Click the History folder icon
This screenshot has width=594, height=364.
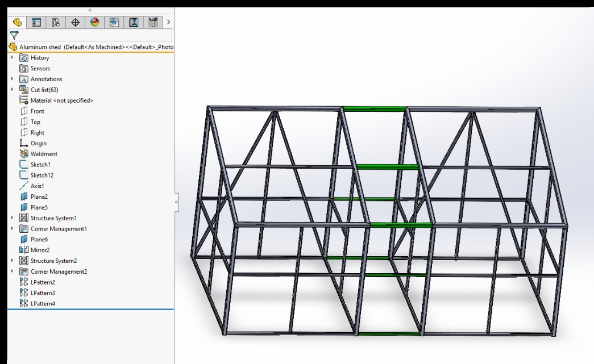coord(24,58)
